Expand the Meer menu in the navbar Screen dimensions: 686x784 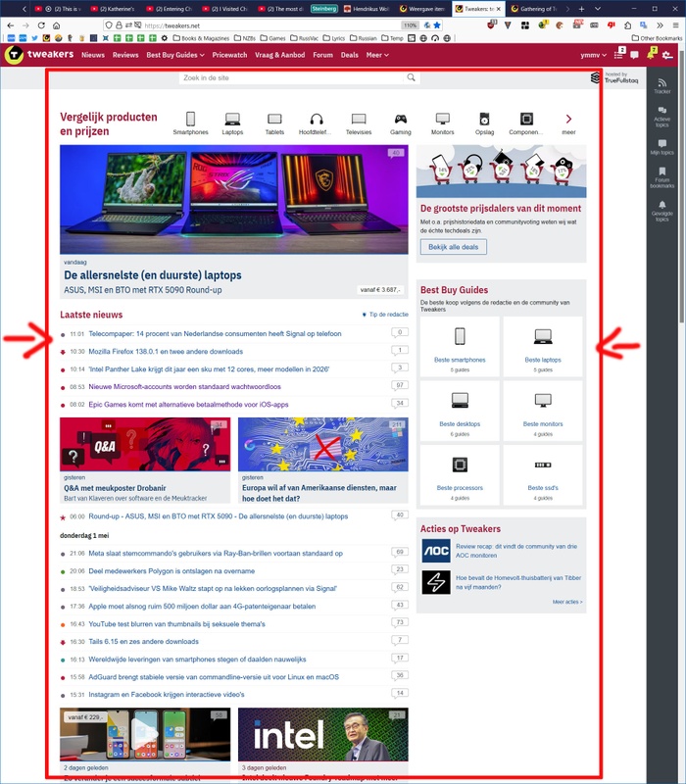[377, 55]
